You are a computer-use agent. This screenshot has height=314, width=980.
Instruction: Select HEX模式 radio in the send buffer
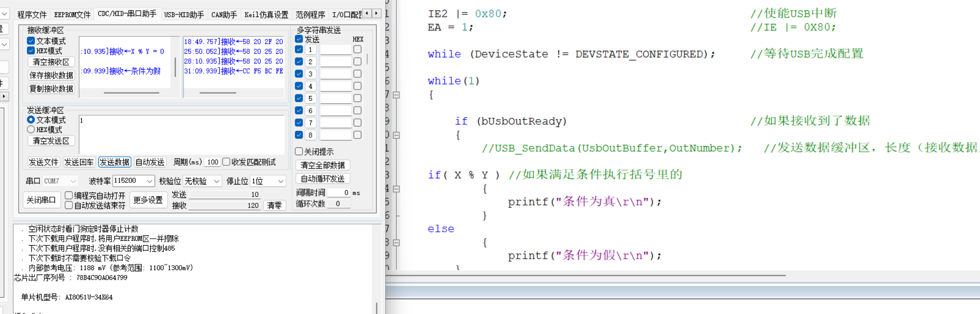pos(31,130)
